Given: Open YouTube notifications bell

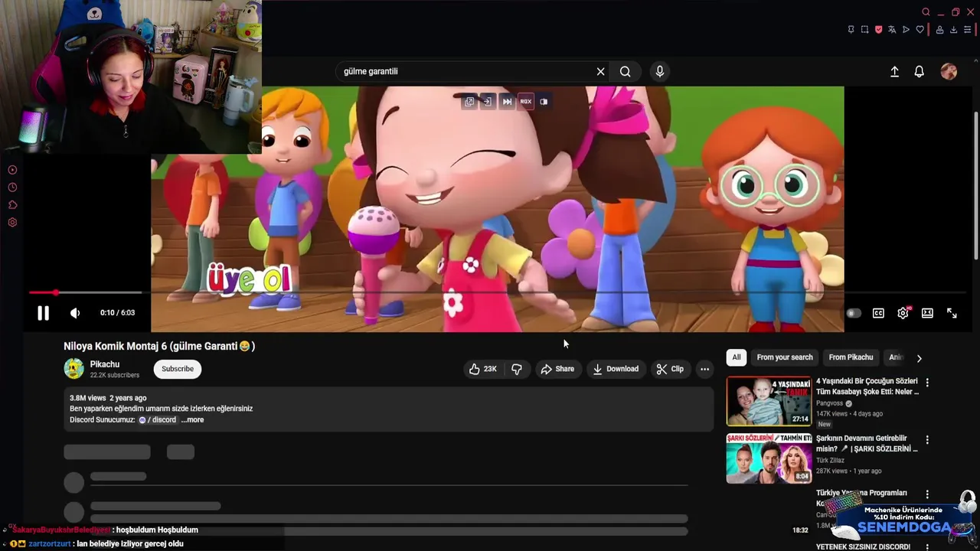Looking at the screenshot, I should coord(920,71).
